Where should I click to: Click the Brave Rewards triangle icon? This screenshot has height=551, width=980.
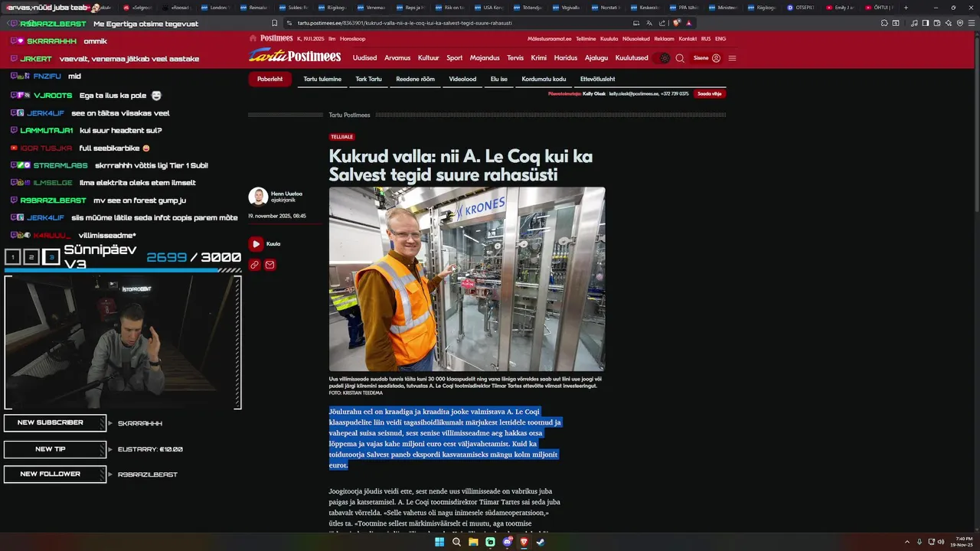tap(689, 23)
